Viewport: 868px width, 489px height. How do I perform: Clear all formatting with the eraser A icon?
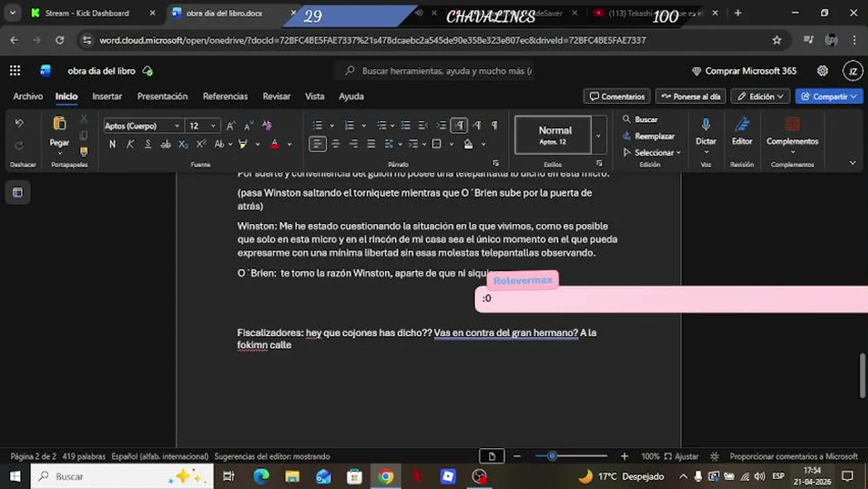[267, 126]
